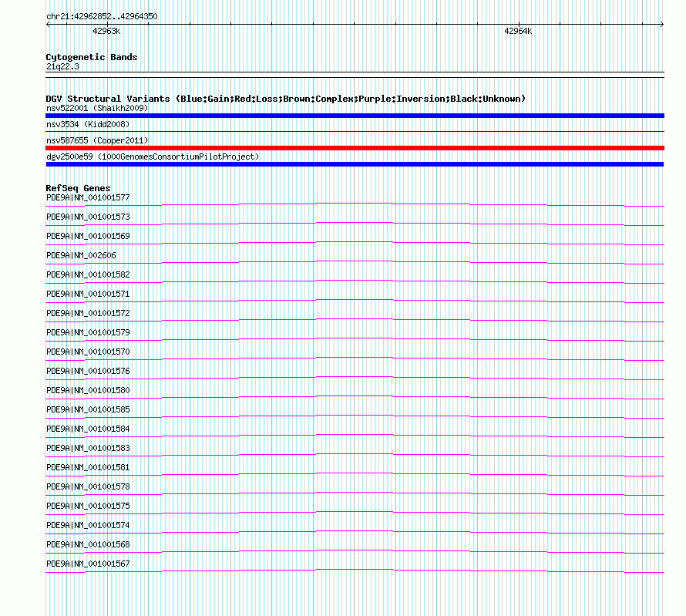The image size is (686, 616).
Task: Click transcript PDE9A|NM_001001570
Action: coord(88,352)
